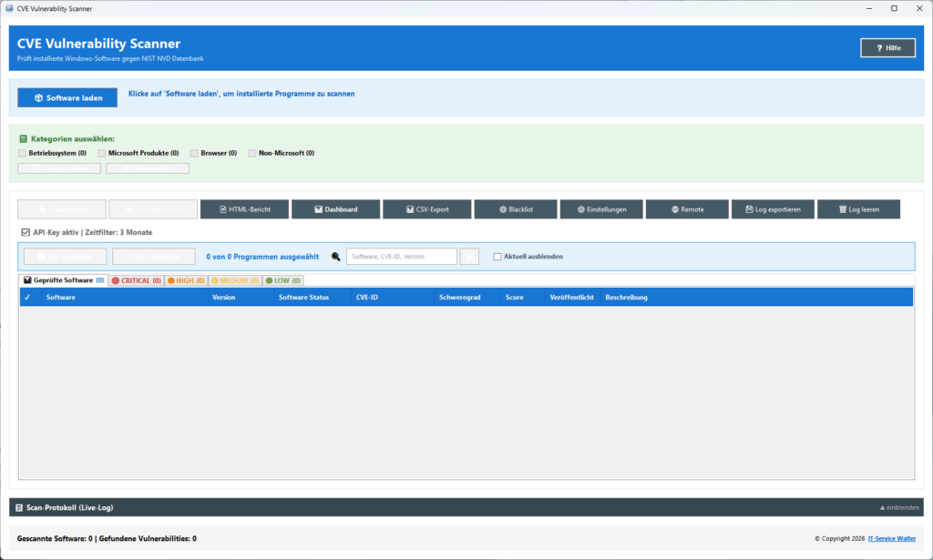
Task: Open the Dashboard view
Action: (334, 209)
